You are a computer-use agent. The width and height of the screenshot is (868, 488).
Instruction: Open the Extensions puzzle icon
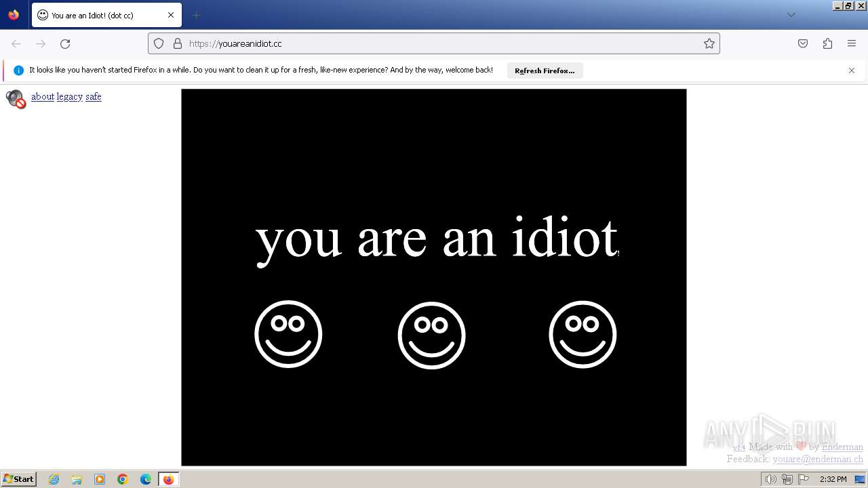[827, 43]
